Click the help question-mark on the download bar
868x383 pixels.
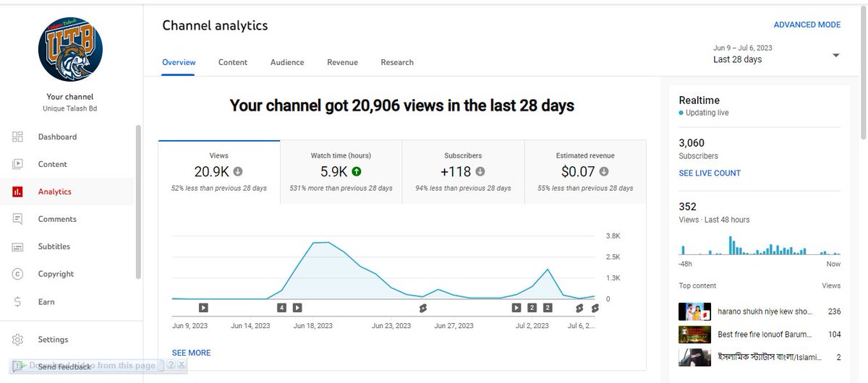pyautogui.click(x=171, y=366)
